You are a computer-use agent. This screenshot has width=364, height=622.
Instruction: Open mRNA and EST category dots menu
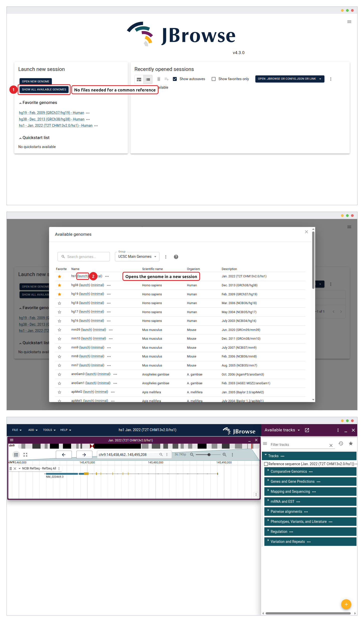coord(298,502)
